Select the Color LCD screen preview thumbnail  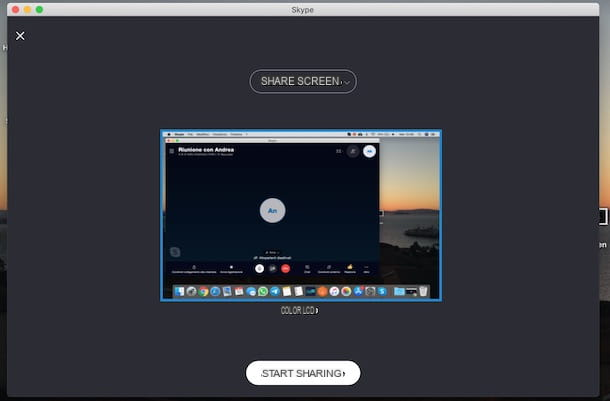[x=301, y=215]
